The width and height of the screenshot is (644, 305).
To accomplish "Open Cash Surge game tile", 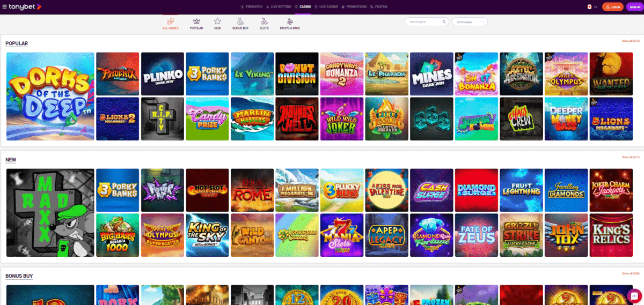I will coord(431,190).
